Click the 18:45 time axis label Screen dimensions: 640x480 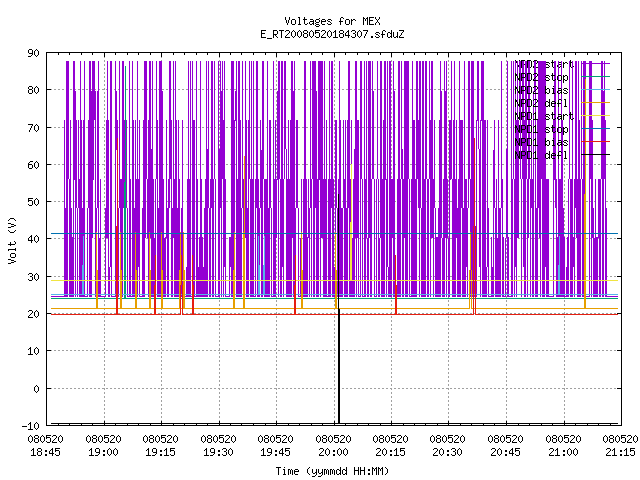(x=46, y=453)
